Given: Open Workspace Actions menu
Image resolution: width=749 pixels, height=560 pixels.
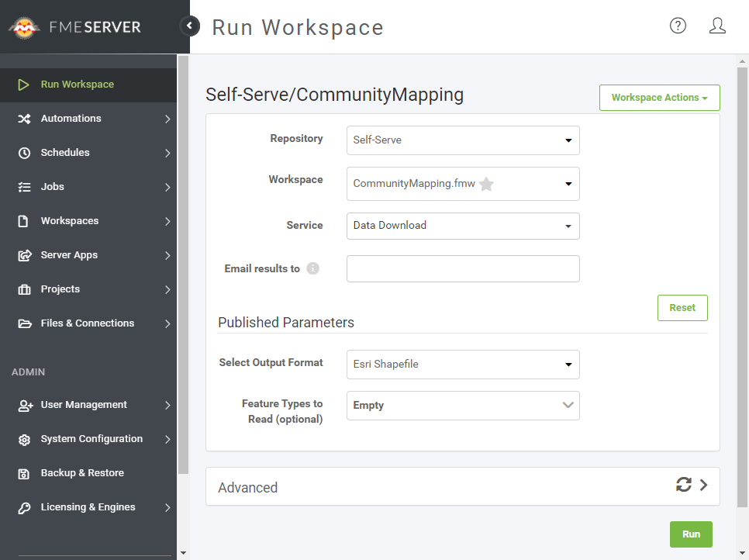Looking at the screenshot, I should 659,98.
